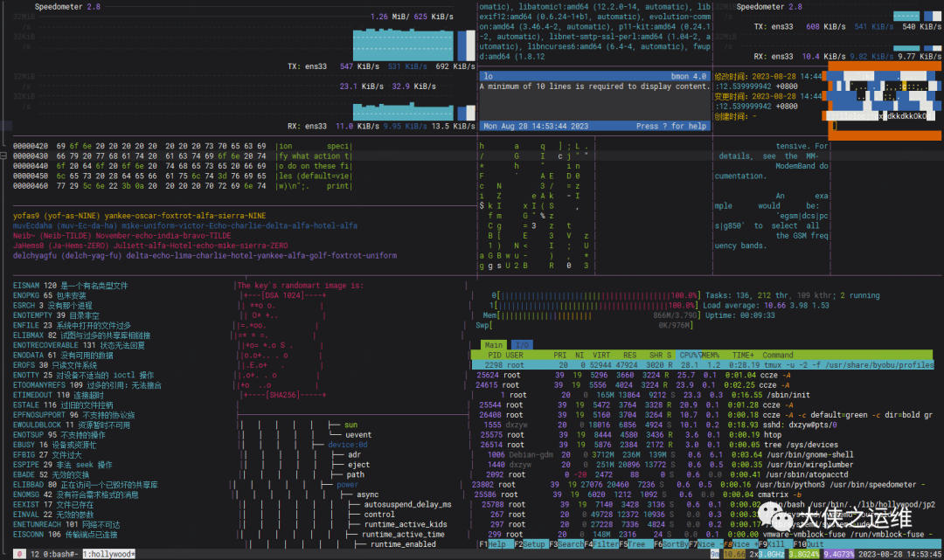
Task: Click the Debian logo in status bar
Action: [19, 554]
